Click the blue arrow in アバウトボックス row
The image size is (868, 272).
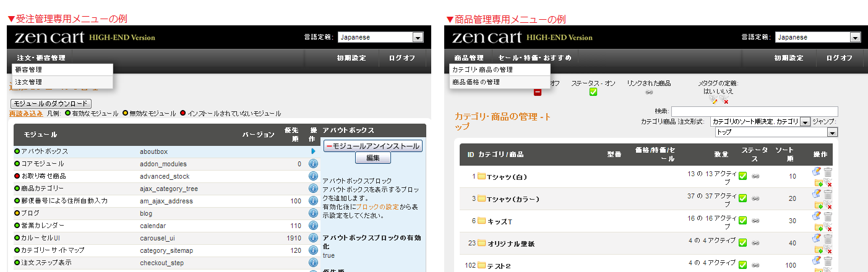(313, 151)
